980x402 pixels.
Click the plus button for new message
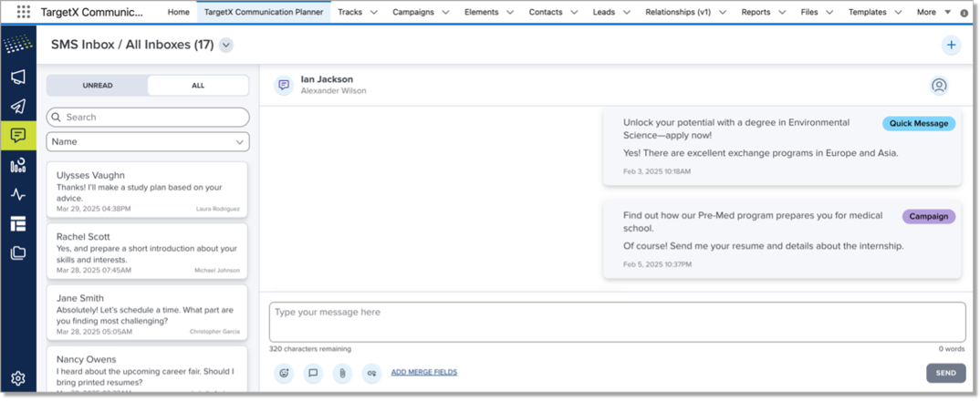click(x=951, y=45)
